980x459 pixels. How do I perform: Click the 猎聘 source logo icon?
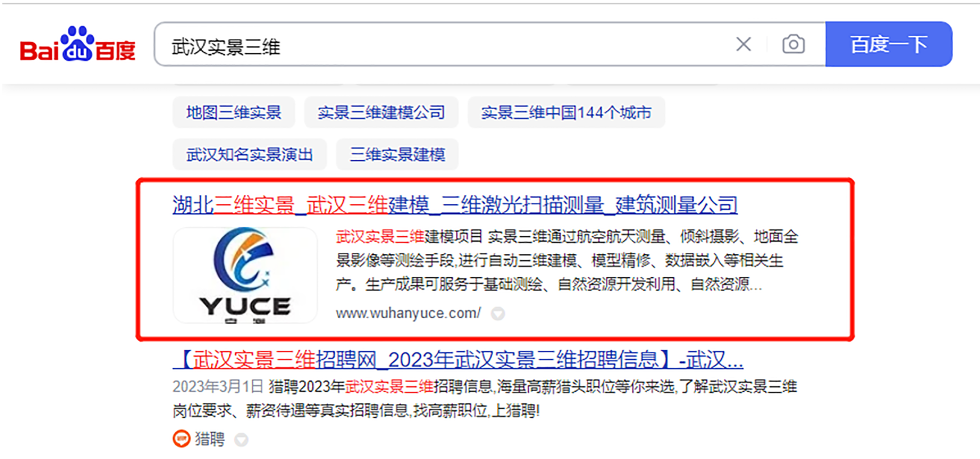(x=181, y=439)
